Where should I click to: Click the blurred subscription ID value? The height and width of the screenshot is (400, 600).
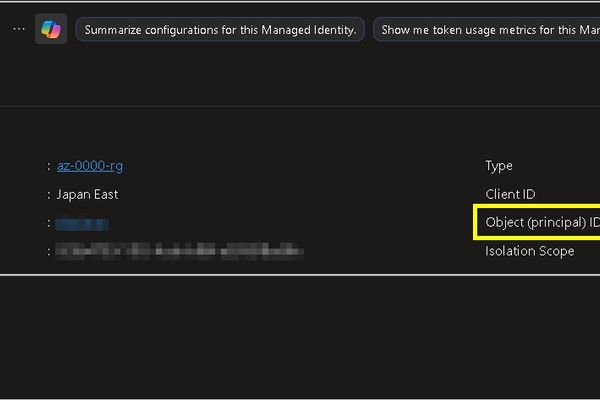(x=179, y=251)
